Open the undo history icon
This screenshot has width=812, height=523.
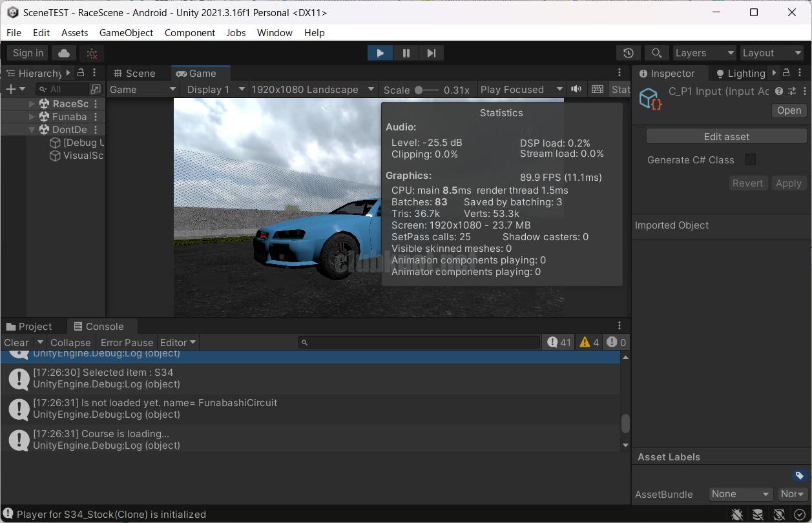click(628, 53)
